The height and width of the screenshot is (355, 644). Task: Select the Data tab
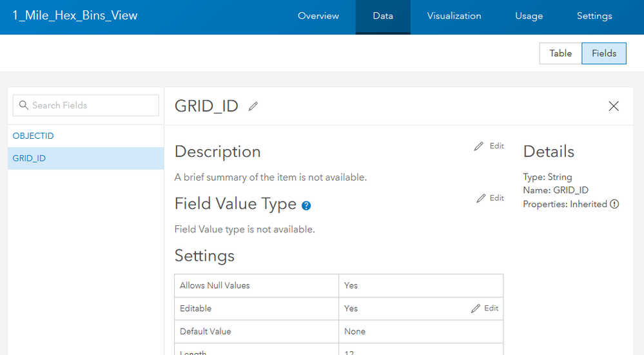383,16
